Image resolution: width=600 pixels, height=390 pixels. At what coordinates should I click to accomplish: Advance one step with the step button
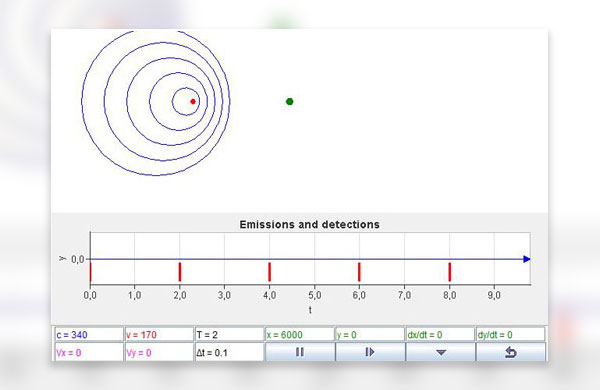[x=370, y=352]
